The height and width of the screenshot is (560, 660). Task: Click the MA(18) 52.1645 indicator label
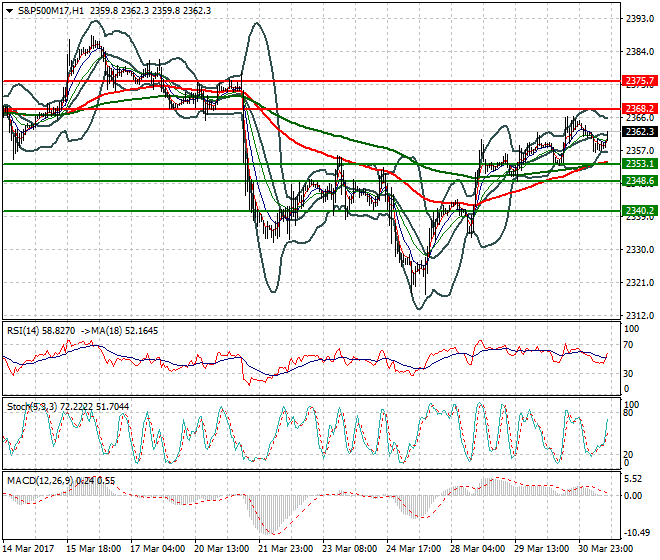pyautogui.click(x=125, y=331)
